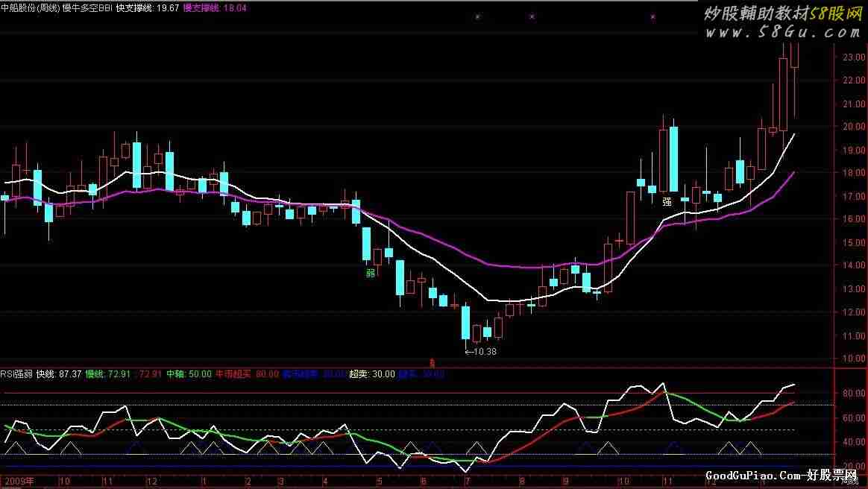This screenshot has height=489, width=868.
Task: Open the www.58Gu.com watermark link
Action: (783, 33)
